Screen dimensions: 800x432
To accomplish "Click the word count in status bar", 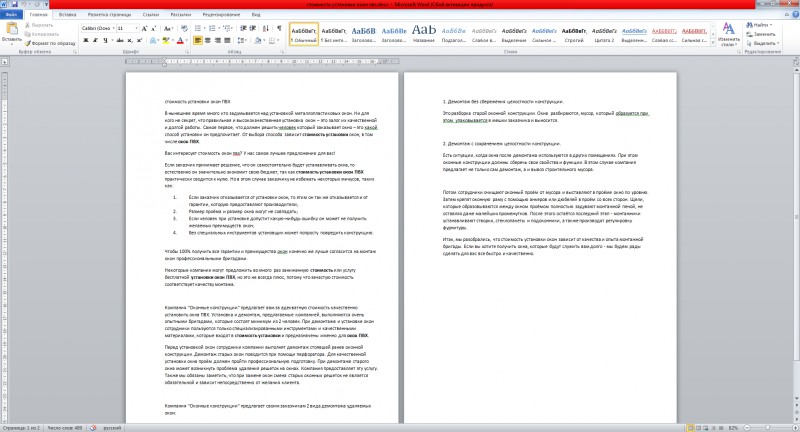I will pyautogui.click(x=65, y=428).
